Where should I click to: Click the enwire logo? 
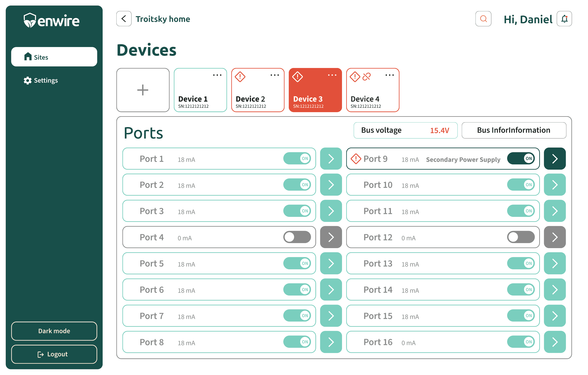click(x=51, y=20)
